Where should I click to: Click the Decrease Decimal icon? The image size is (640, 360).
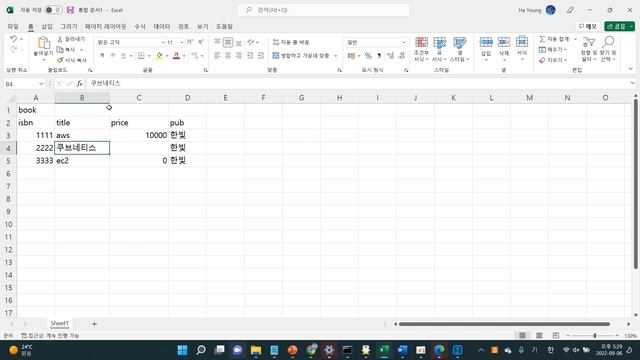[402, 56]
